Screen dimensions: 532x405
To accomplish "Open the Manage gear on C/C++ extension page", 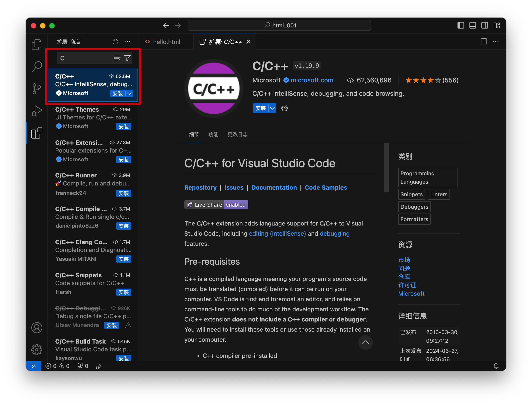I will (284, 108).
